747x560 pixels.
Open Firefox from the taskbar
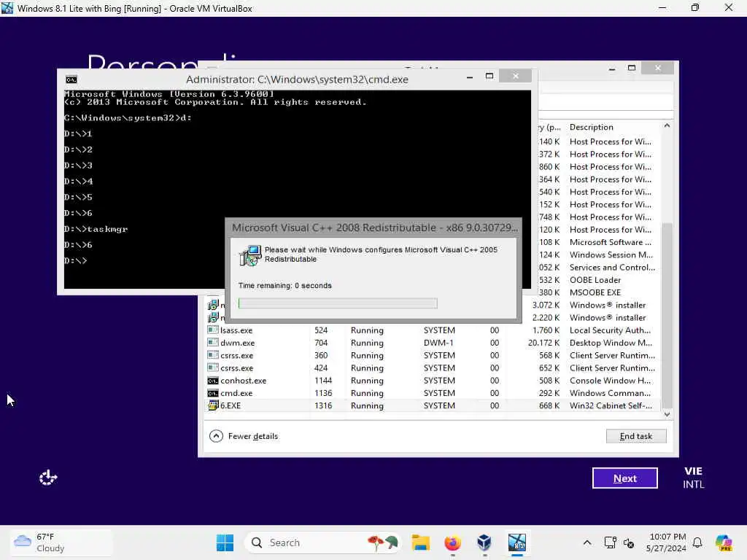(452, 542)
